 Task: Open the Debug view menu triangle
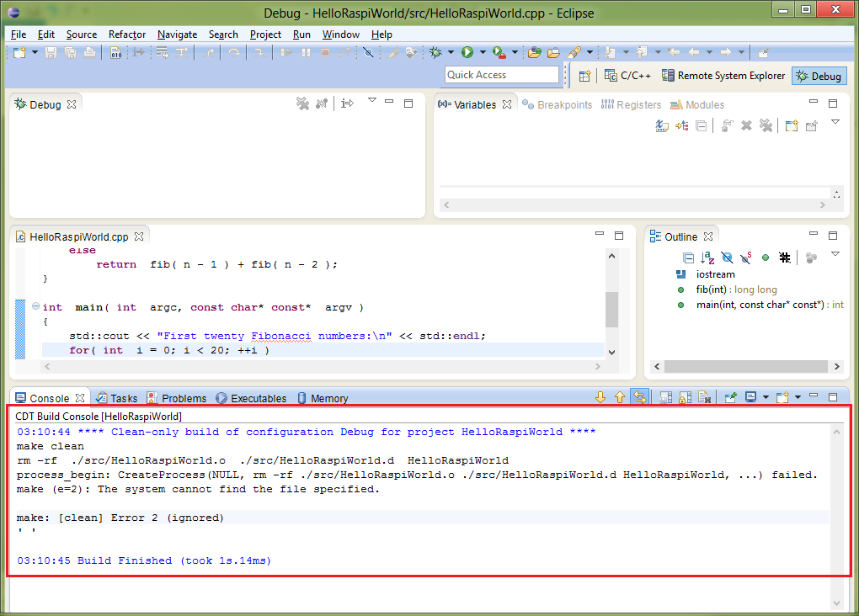372,100
